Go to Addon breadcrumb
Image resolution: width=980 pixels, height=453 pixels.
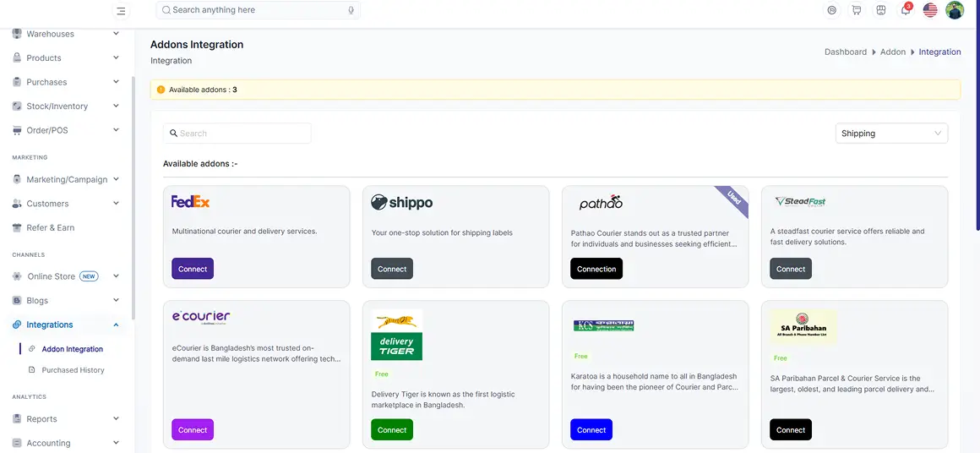(892, 52)
